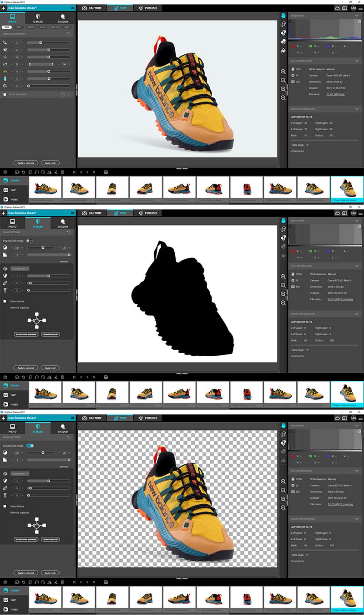364x615 pixels.
Task: Reset image adjustments with the undo arrow icon
Action: [69, 34]
